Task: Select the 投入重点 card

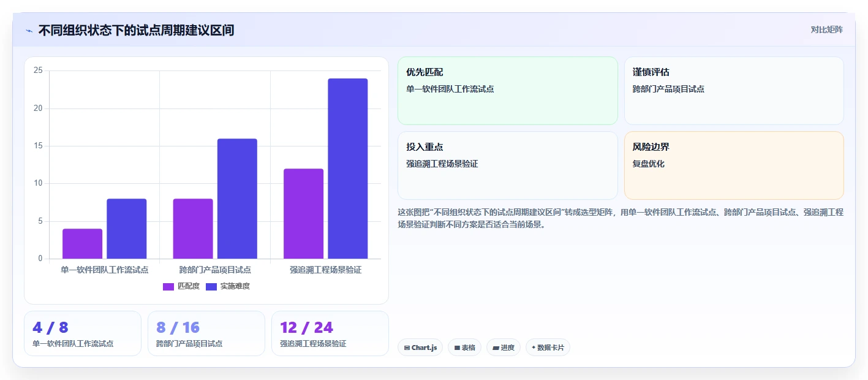Action: [x=508, y=165]
